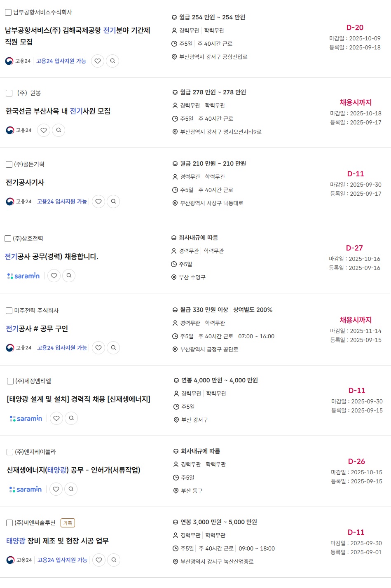Toggle checkbox for (주)씨앤씨솔루션
This screenshot has width=391, height=588.
click(x=9, y=523)
